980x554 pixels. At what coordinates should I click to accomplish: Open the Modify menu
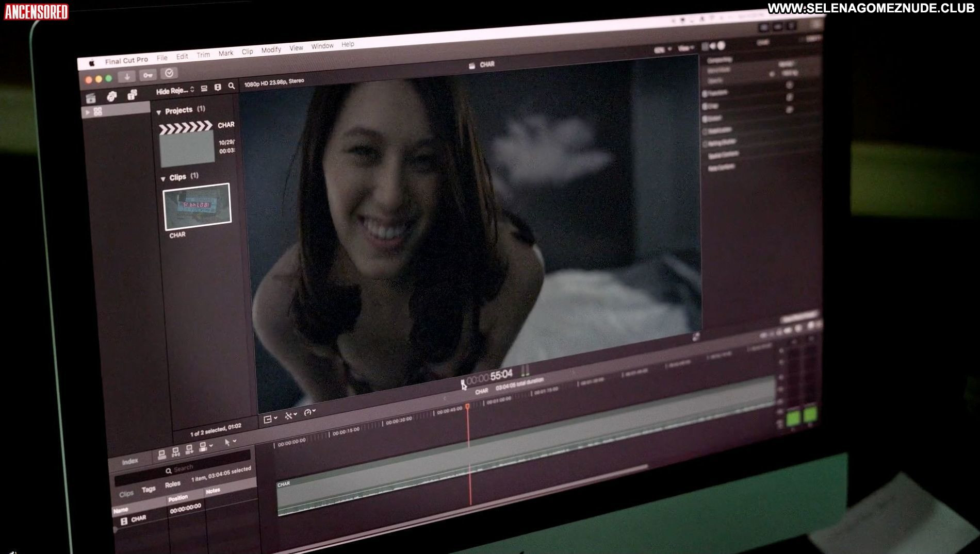click(x=271, y=49)
